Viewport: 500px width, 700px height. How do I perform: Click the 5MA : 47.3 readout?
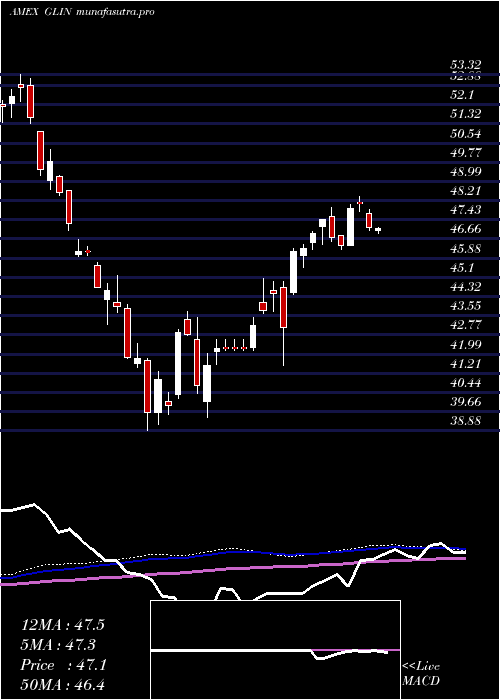coord(58,645)
